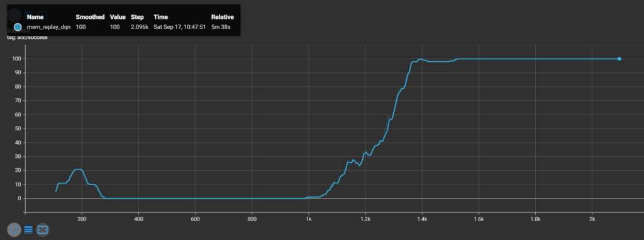The image size is (644, 240).
Task: Click the 50 tick label on y-axis
Action: tap(18, 129)
